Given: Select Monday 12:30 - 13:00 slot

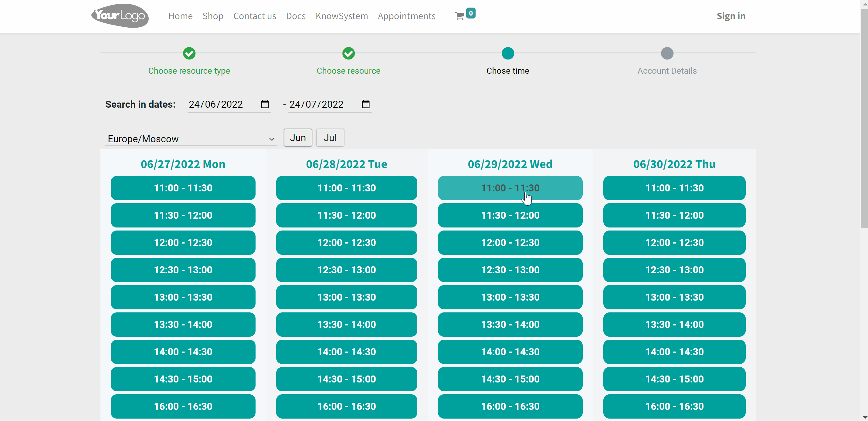Looking at the screenshot, I should click(x=183, y=270).
